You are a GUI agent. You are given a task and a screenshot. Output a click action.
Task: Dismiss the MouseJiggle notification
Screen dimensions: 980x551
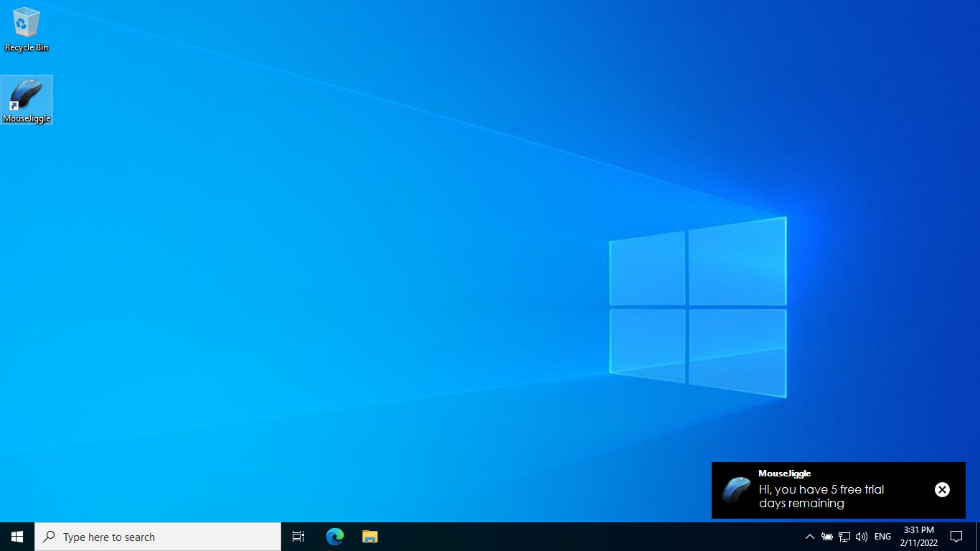(x=942, y=489)
